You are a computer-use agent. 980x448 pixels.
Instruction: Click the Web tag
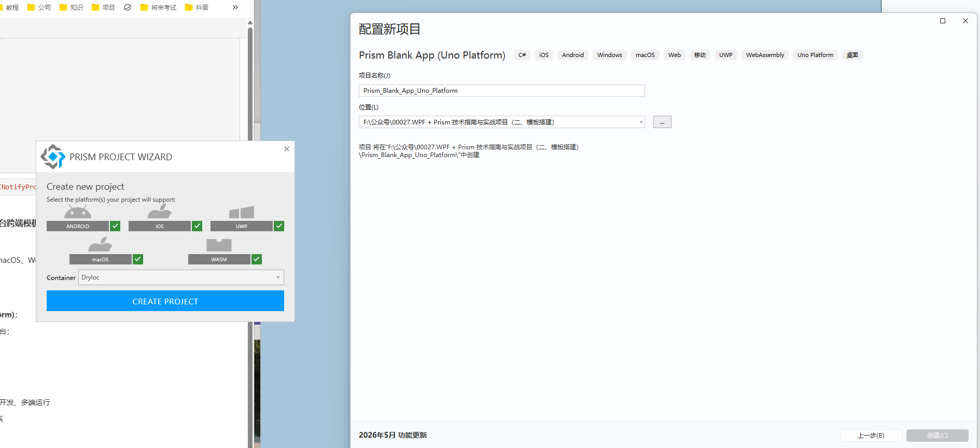click(x=675, y=55)
